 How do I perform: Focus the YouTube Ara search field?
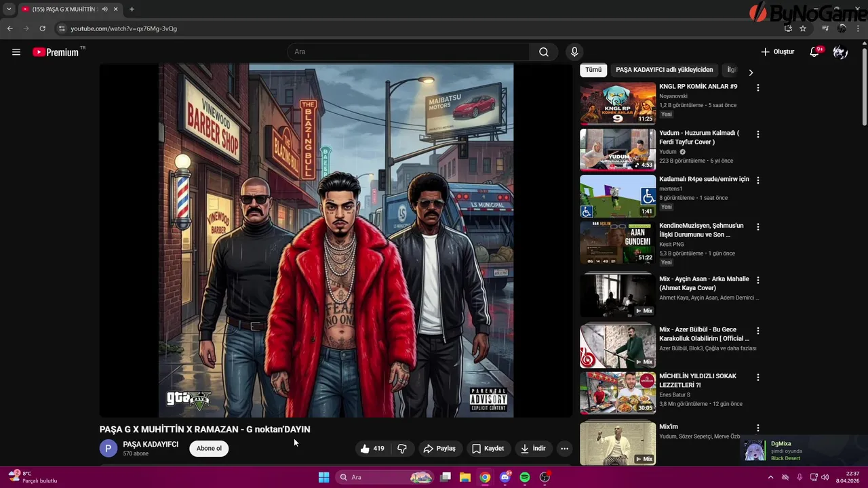(408, 52)
